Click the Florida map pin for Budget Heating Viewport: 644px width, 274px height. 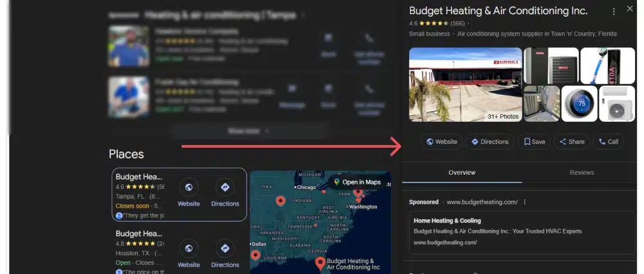point(320,262)
